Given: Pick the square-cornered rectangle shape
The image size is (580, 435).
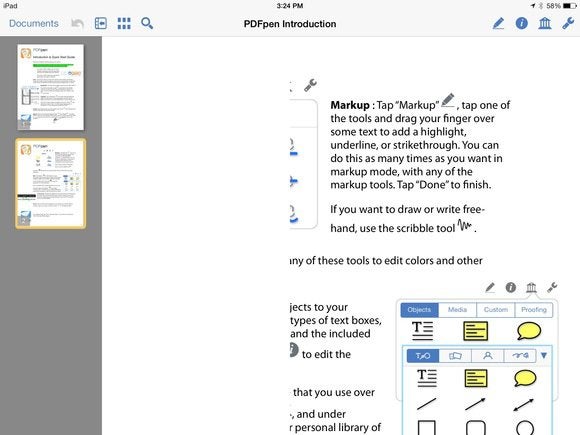Looking at the screenshot, I should [426, 427].
